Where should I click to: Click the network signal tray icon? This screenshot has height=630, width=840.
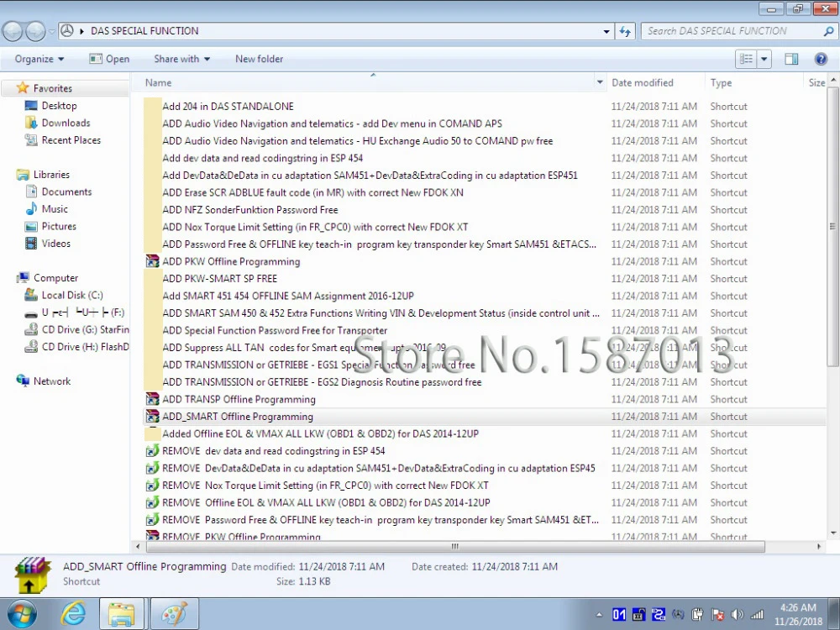pyautogui.click(x=757, y=615)
